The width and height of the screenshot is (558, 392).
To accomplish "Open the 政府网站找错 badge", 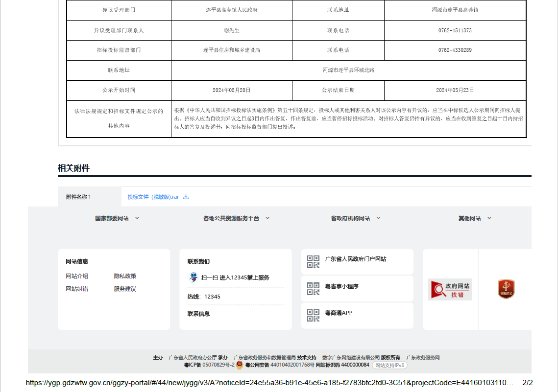I will click(x=450, y=289).
